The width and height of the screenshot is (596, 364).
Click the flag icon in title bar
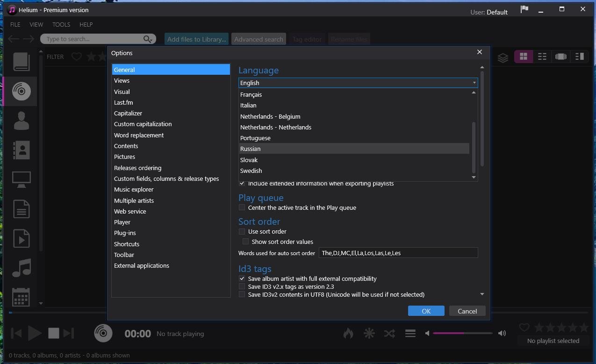(524, 9)
